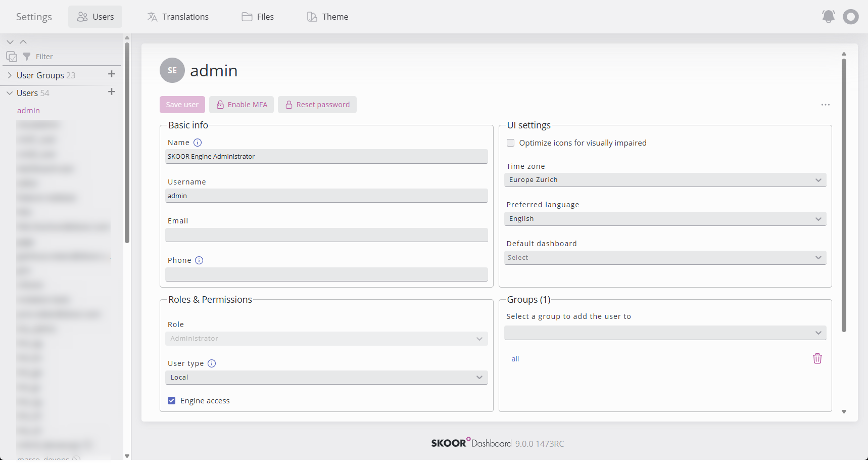The height and width of the screenshot is (465, 868).
Task: Click the info icon next to User type
Action: coord(212,363)
